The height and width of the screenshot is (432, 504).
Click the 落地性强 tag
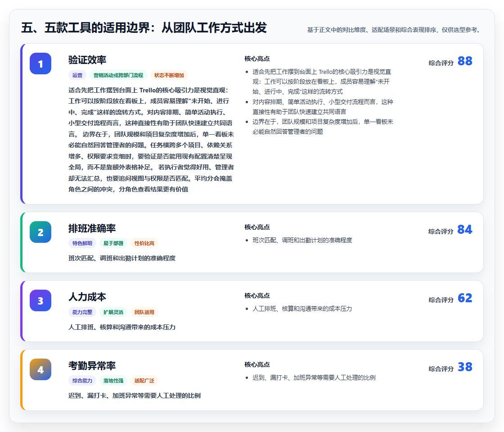coord(113,381)
